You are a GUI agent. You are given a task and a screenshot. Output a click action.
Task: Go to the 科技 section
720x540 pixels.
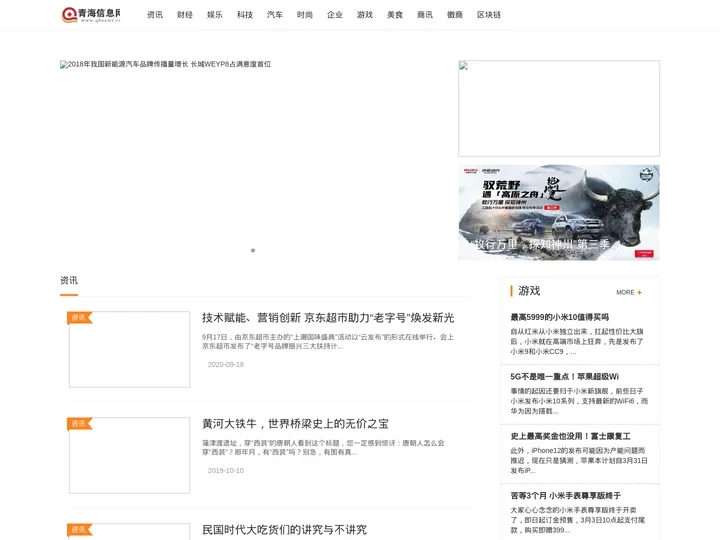coord(245,15)
